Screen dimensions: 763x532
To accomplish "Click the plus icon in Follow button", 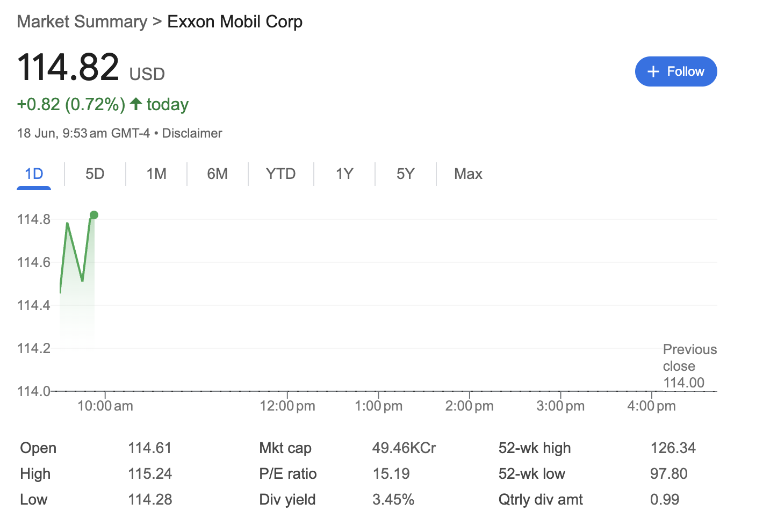I will point(653,71).
